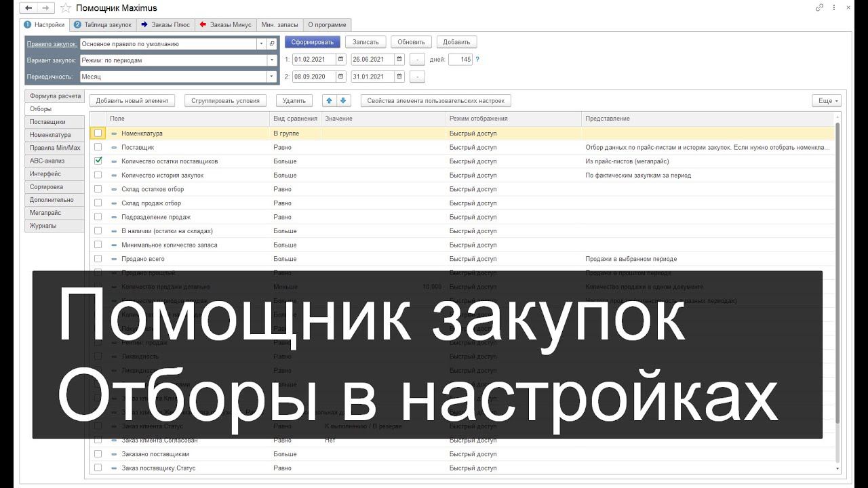The image size is (868, 488).
Task: Open calendar for date 08.09.2020
Action: (341, 77)
